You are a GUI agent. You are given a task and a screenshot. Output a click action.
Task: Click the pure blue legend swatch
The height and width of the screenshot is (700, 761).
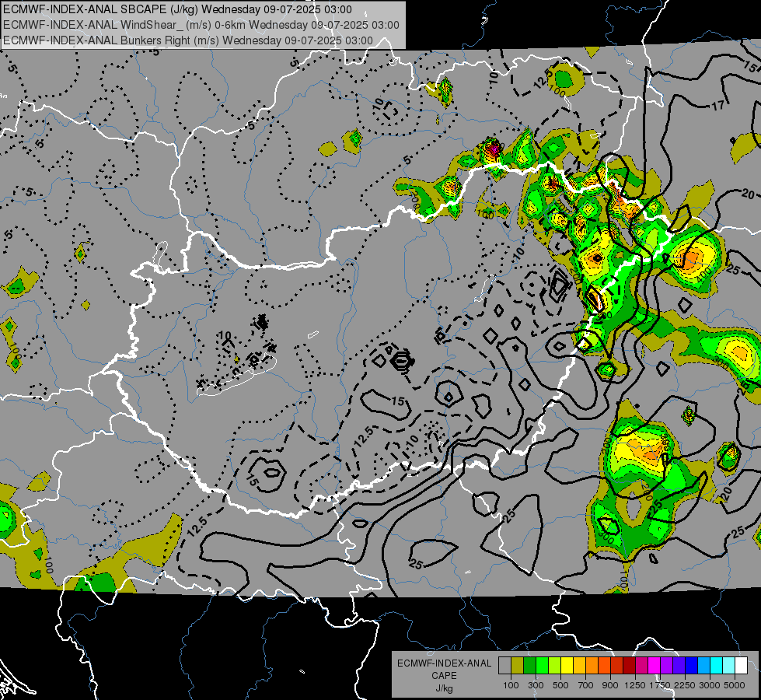pos(692,665)
